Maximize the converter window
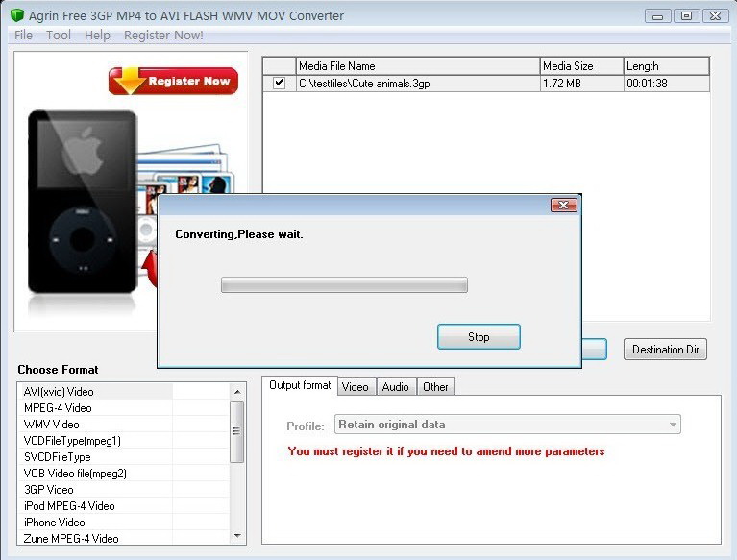Image resolution: width=737 pixels, height=560 pixels. 686,16
